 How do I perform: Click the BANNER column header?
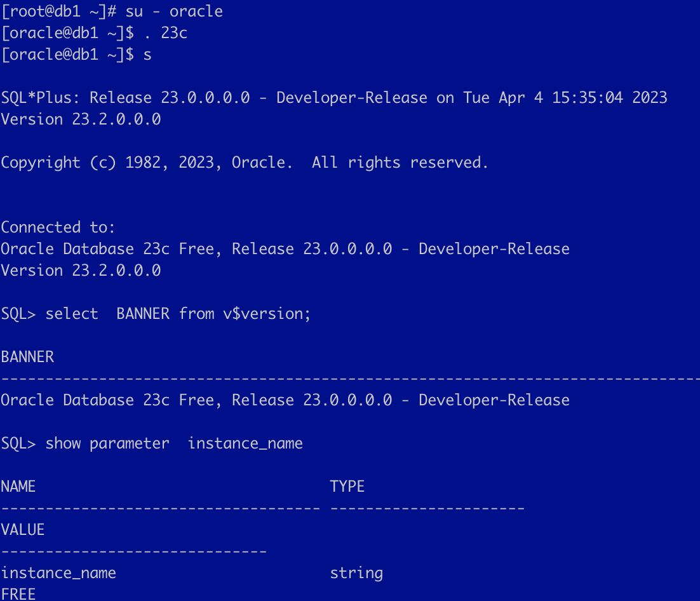28,357
